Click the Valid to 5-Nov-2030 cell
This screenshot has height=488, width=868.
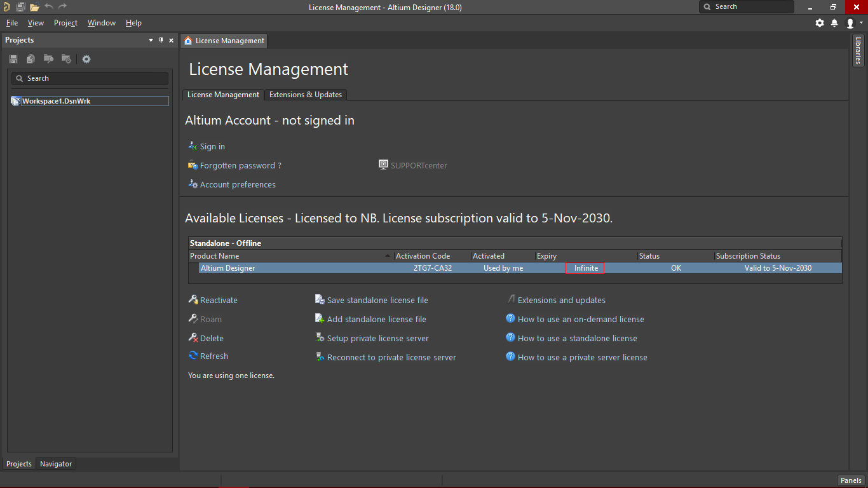778,268
